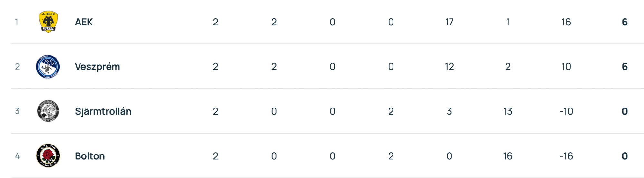
Task: Click Sjärmtrollán's -10 goal difference
Action: (566, 111)
